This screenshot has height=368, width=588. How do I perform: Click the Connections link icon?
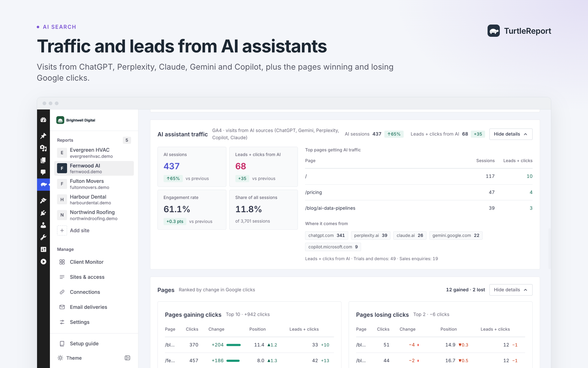62,292
